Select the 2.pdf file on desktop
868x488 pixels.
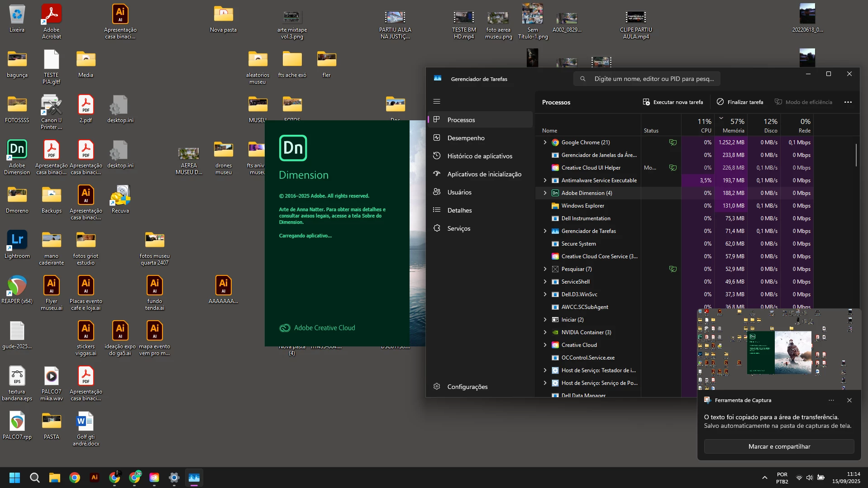click(86, 109)
